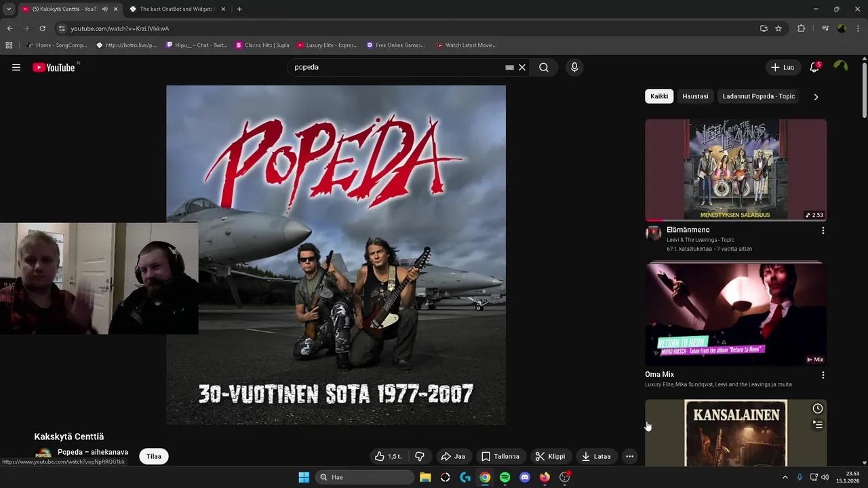
Task: Share the video with Jaa
Action: (453, 456)
